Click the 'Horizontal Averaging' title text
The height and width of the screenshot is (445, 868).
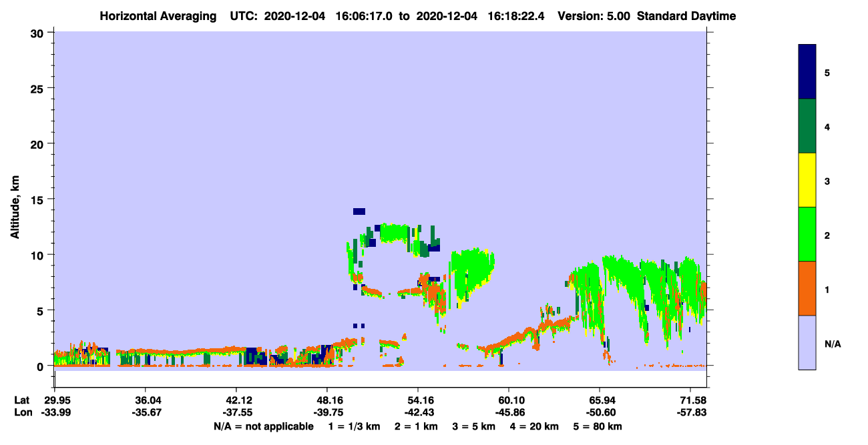[158, 16]
